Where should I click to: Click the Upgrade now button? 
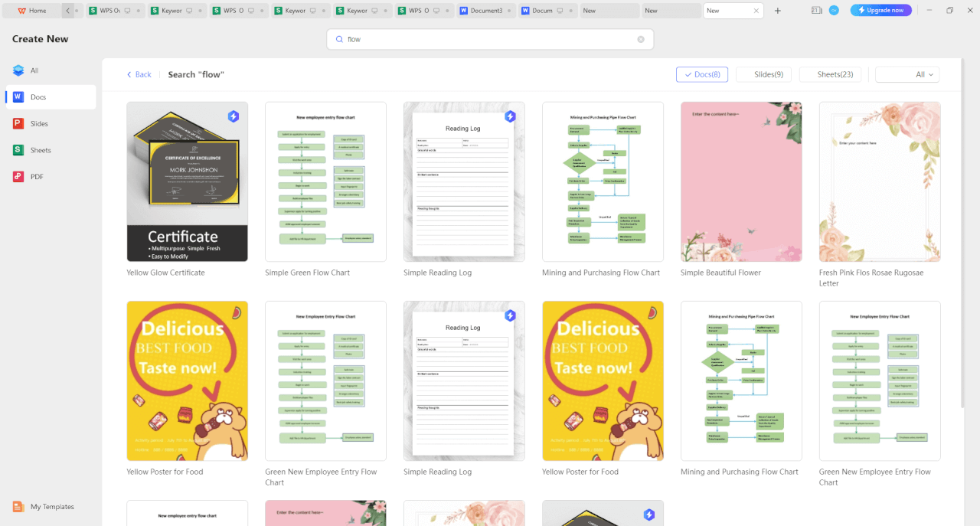881,11
